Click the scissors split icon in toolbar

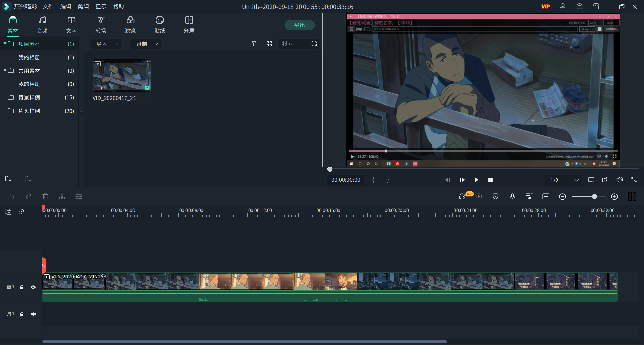coord(62,197)
